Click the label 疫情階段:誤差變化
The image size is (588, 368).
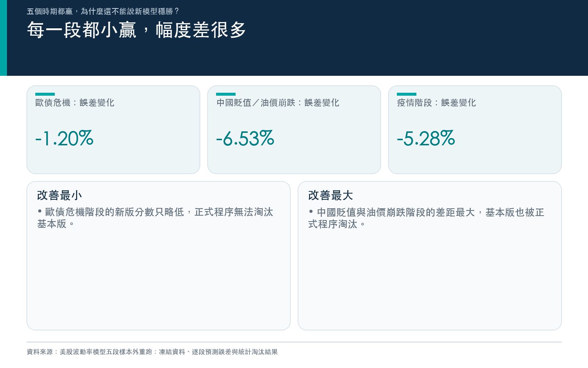click(x=437, y=103)
